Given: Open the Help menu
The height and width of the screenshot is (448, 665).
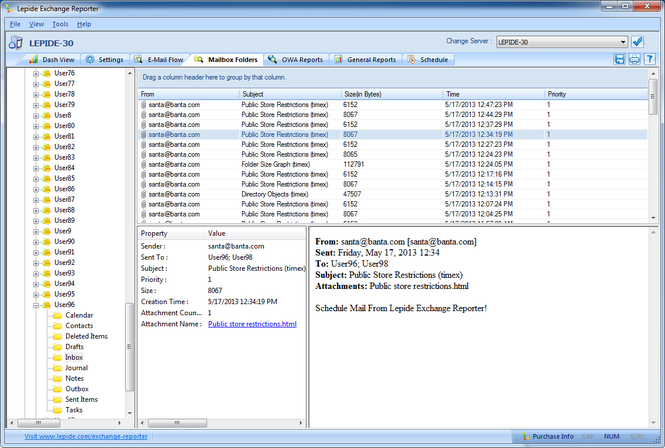Looking at the screenshot, I should tap(84, 24).
